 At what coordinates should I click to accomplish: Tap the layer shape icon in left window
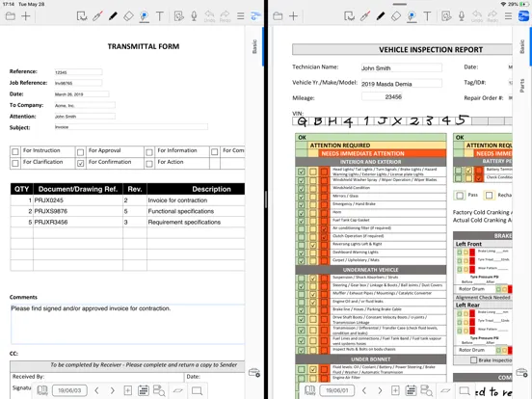[x=178, y=391]
